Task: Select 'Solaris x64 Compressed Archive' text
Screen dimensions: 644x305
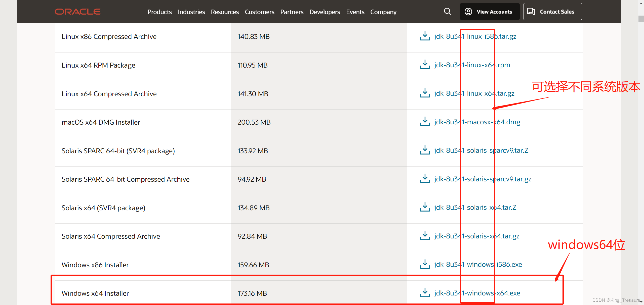Action: tap(111, 236)
